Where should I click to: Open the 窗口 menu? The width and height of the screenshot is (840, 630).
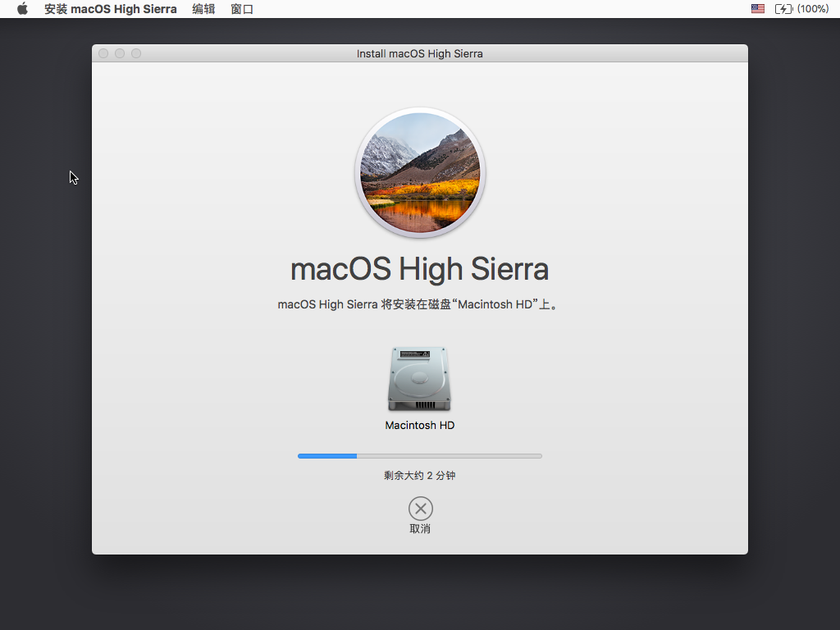point(242,9)
